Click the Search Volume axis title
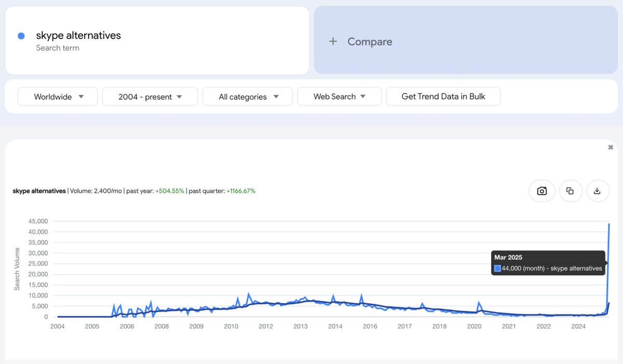Screen dimensions: 623x364 [17, 269]
